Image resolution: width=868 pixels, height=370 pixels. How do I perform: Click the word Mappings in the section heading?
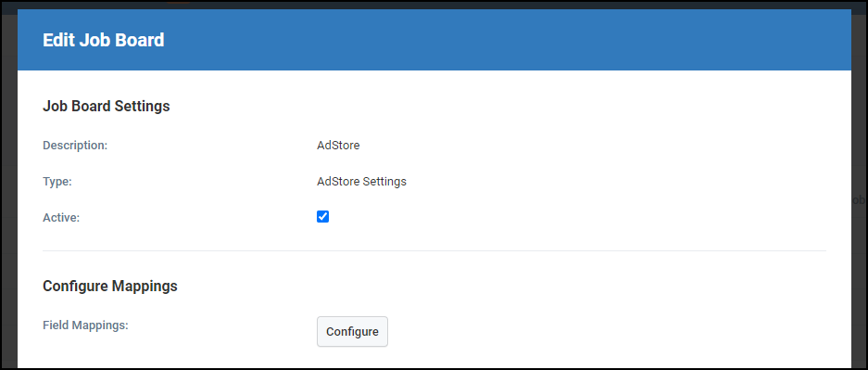pos(145,287)
